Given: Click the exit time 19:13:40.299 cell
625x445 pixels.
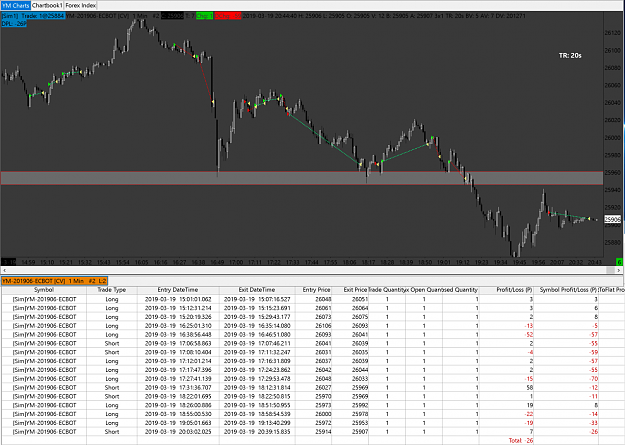Looking at the screenshot, I should [257, 423].
